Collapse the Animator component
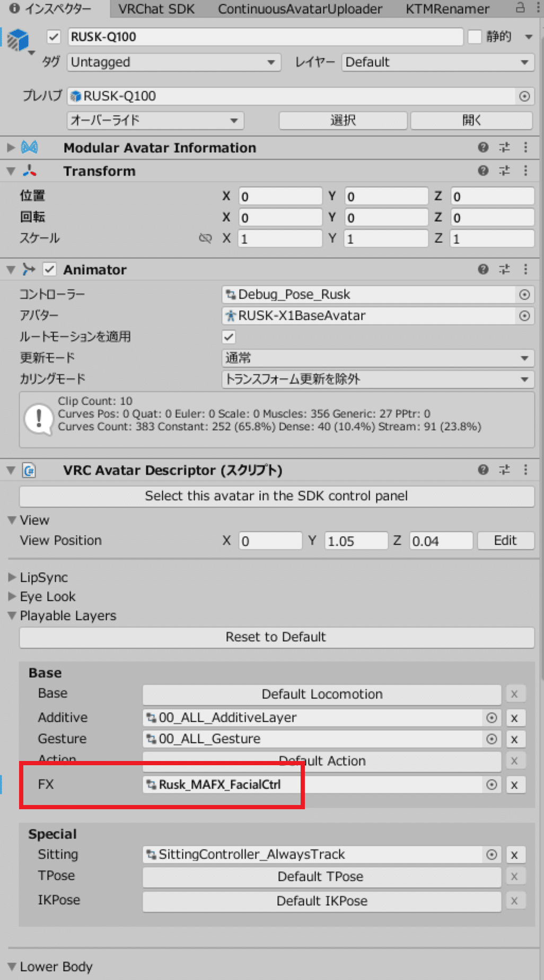The height and width of the screenshot is (980, 544). 11,269
